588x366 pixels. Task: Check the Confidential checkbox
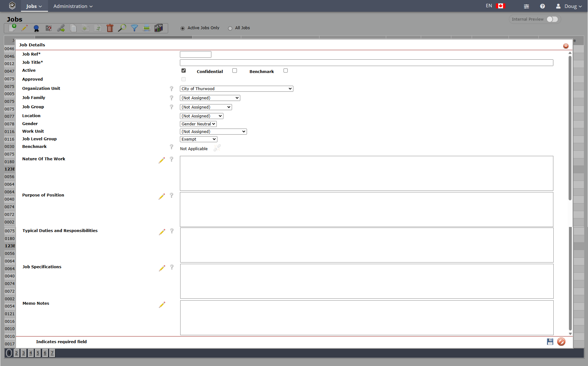point(235,70)
